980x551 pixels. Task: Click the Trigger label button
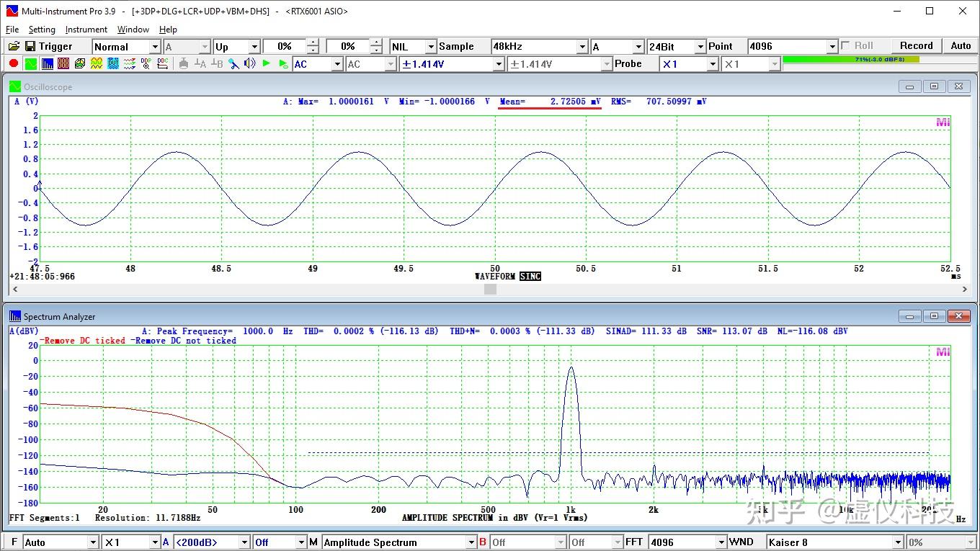click(55, 46)
